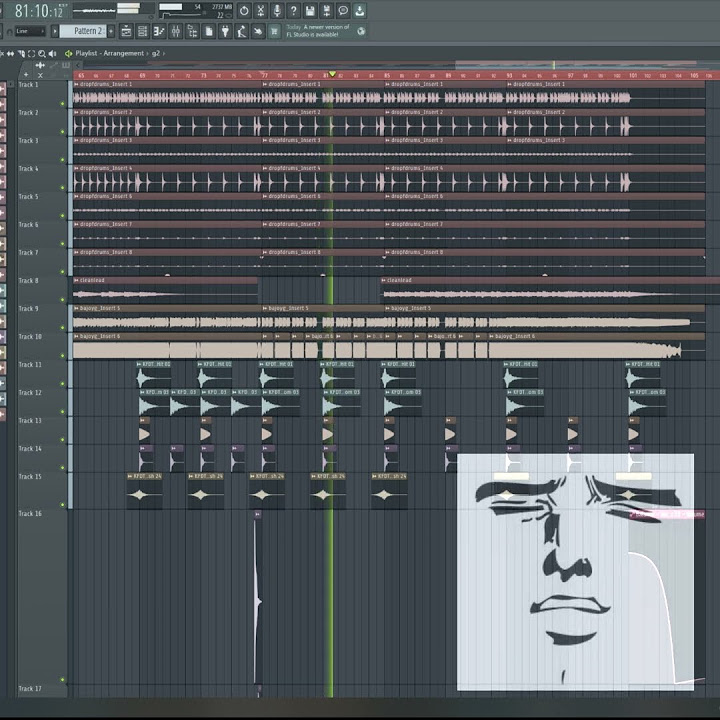This screenshot has width=720, height=720.
Task: Click the CPU load meter bar
Action: coord(171,7)
